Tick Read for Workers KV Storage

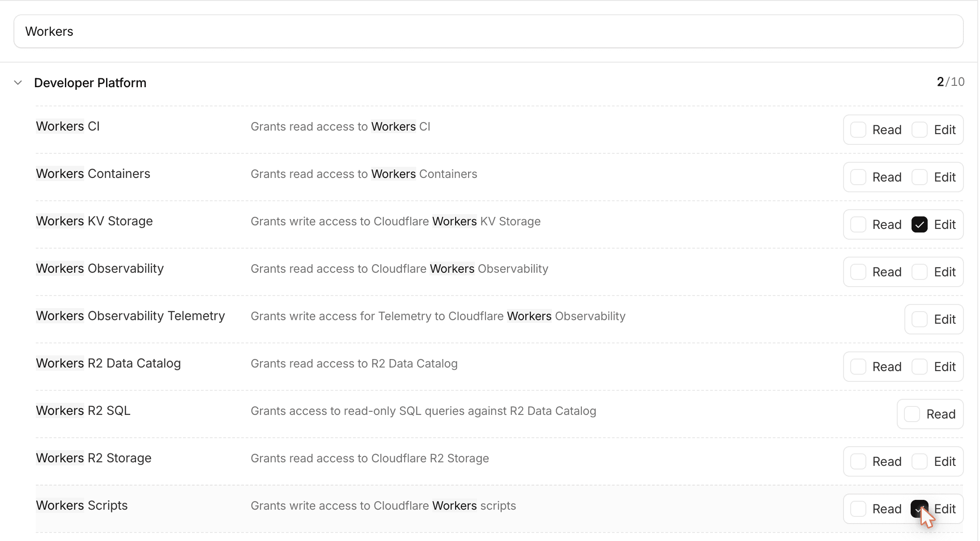point(858,224)
